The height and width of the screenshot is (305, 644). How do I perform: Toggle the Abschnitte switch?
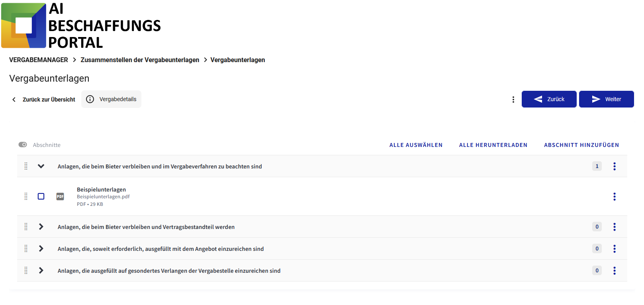coord(23,145)
